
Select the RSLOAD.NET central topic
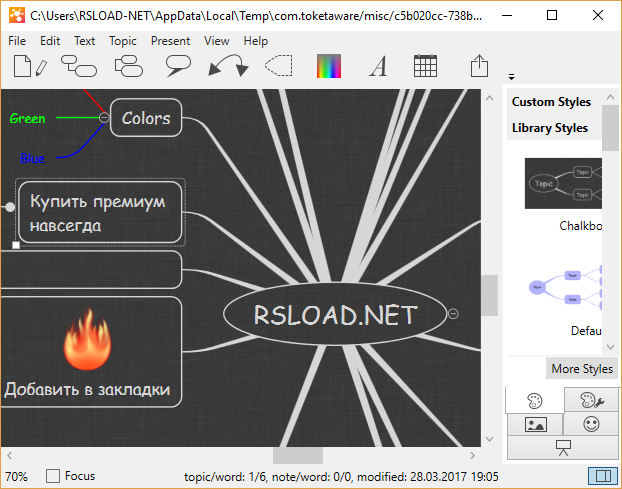click(335, 314)
